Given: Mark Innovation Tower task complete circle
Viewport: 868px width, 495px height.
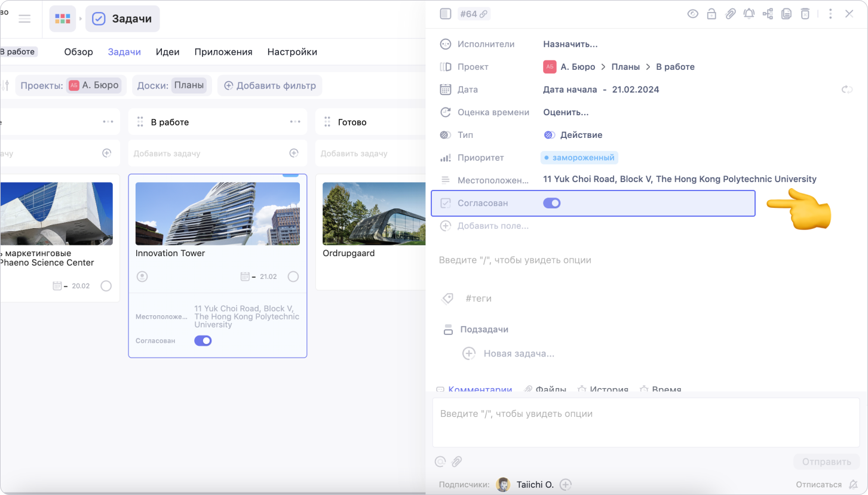Looking at the screenshot, I should (293, 276).
